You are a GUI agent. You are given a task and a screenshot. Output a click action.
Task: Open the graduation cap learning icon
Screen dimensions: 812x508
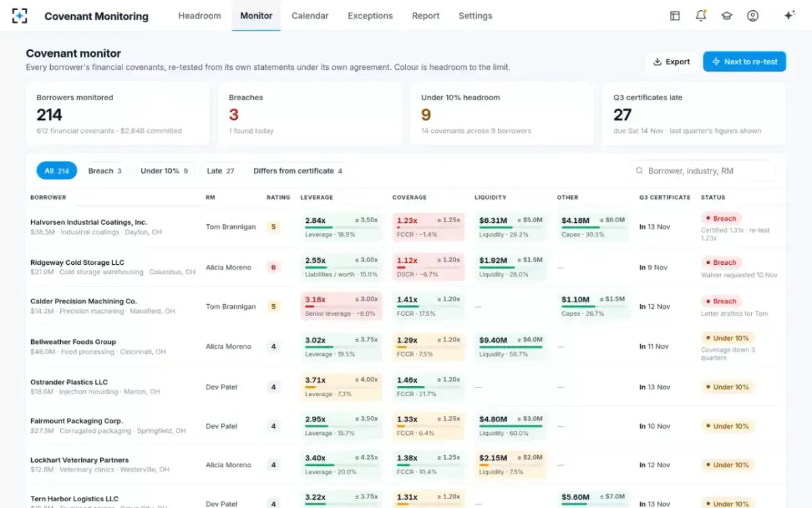click(x=727, y=16)
